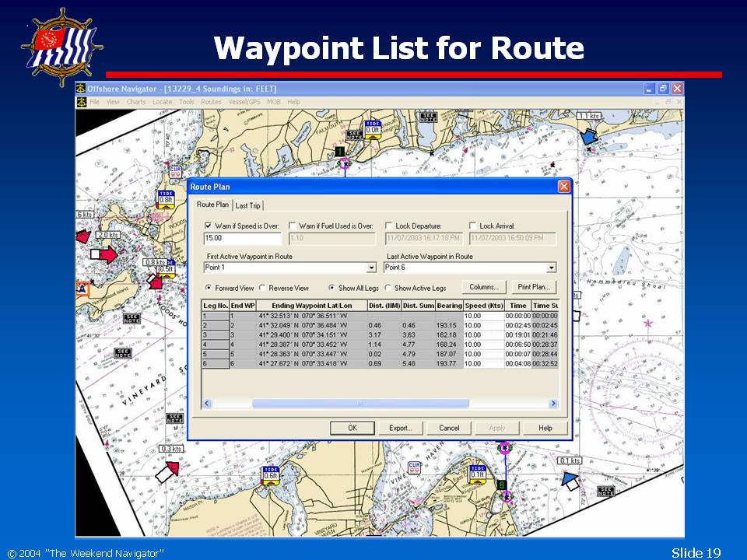Screen dimensions: 747x560
Task: Click the Columns... button
Action: 483,287
